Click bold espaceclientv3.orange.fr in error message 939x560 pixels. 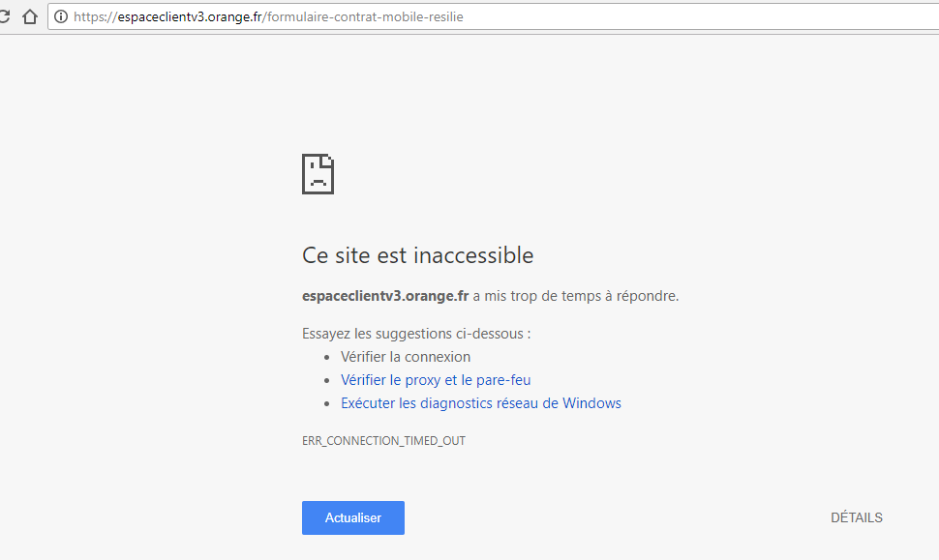(x=385, y=296)
